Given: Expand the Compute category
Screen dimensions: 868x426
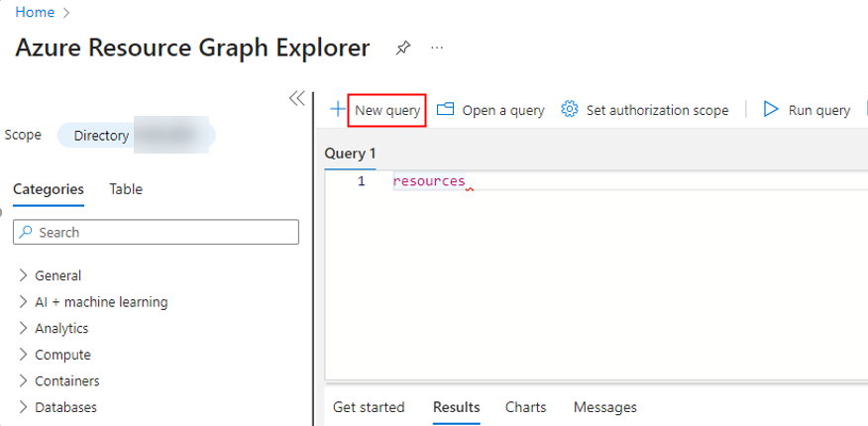Looking at the screenshot, I should (x=24, y=355).
